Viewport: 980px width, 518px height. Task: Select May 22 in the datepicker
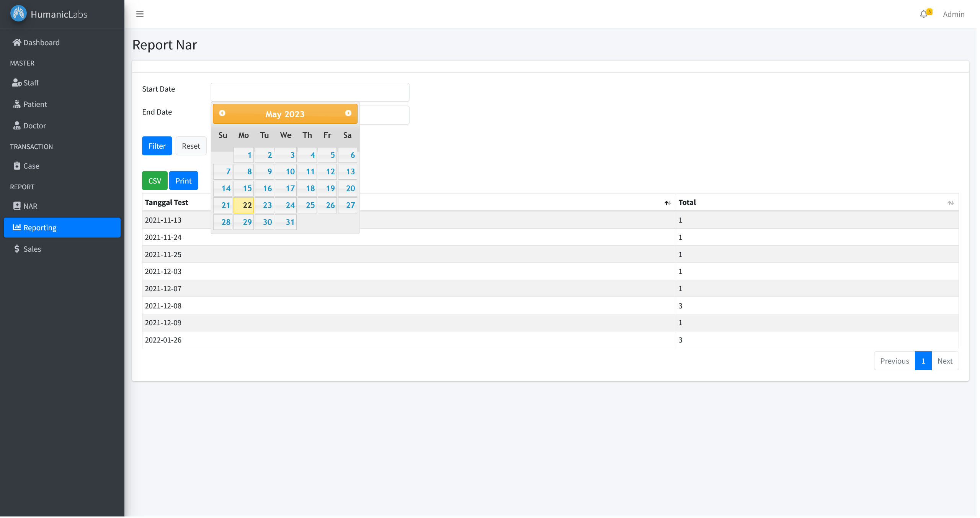pos(244,205)
